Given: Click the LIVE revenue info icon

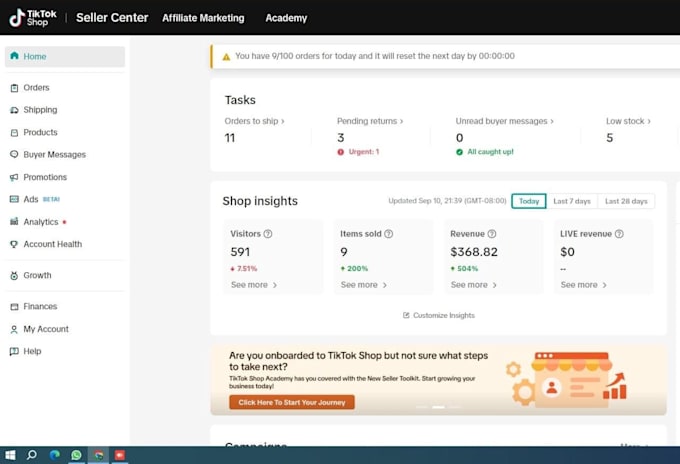Looking at the screenshot, I should (619, 234).
